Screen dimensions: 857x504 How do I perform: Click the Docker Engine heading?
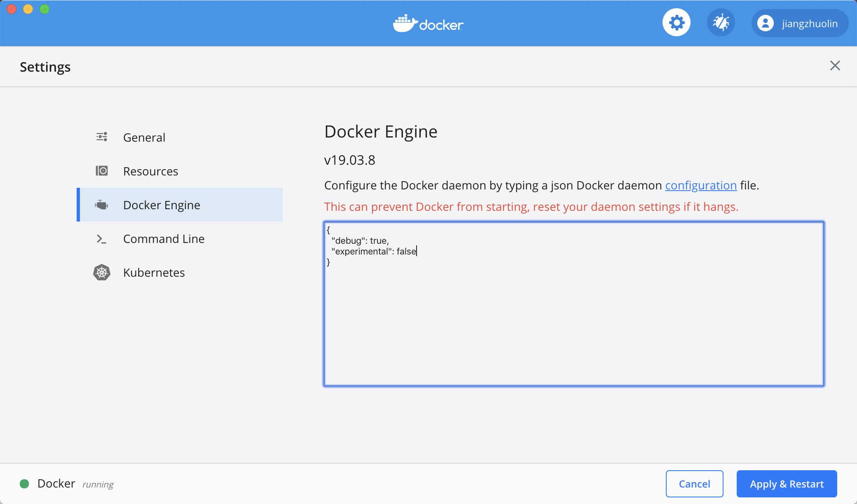click(x=381, y=132)
